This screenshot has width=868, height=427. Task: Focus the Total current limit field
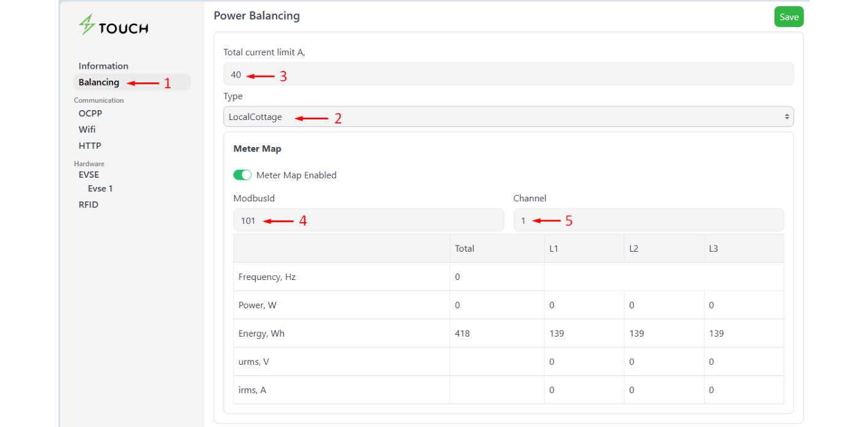(508, 74)
